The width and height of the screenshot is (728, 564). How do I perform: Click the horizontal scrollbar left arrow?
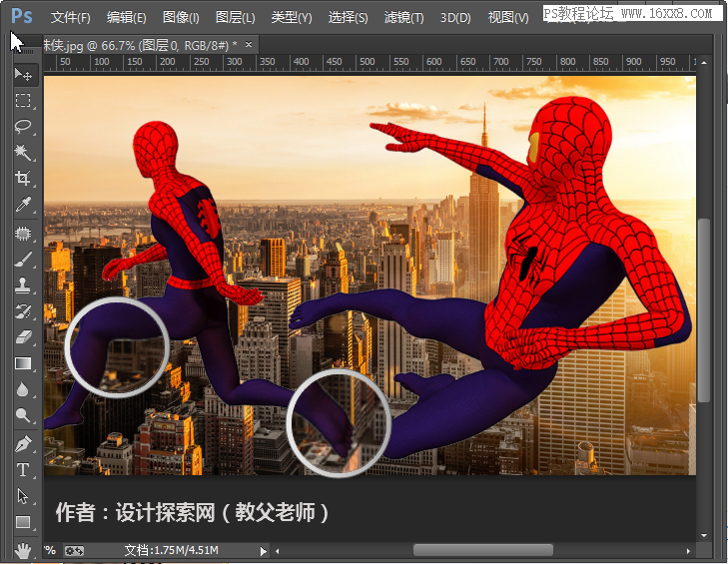278,551
